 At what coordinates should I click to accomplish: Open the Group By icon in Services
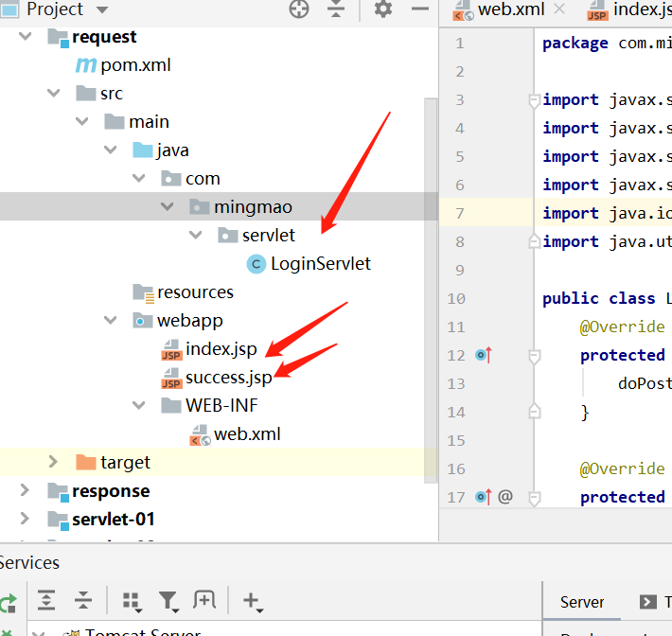click(x=132, y=601)
